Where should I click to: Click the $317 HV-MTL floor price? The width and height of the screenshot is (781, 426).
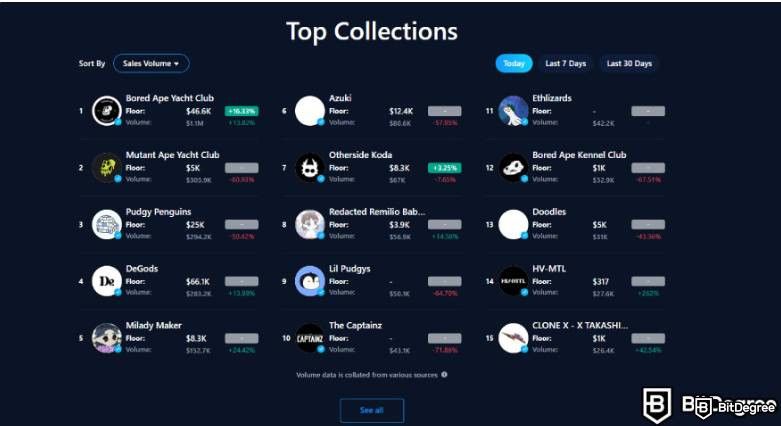[x=601, y=282]
